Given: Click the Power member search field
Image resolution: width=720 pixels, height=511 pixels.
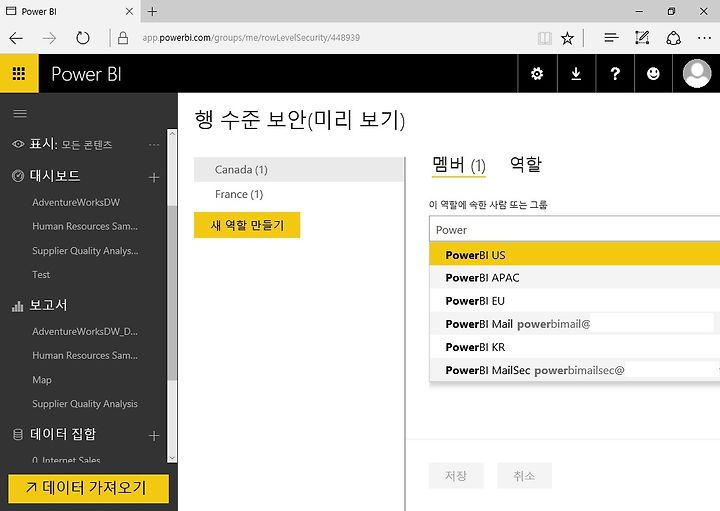Looking at the screenshot, I should click(x=574, y=229).
